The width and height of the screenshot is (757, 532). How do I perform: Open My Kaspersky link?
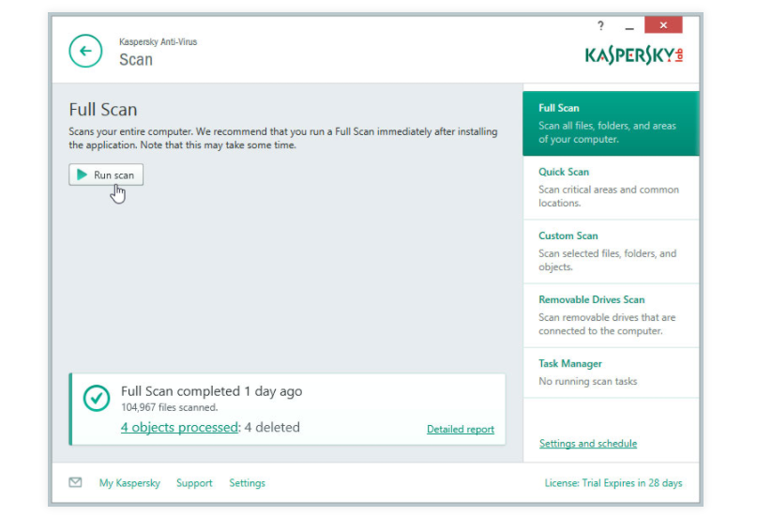[129, 483]
